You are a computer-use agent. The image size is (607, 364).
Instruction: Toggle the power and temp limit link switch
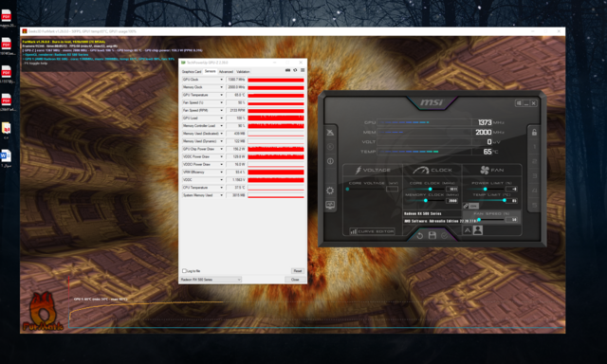coord(470,206)
